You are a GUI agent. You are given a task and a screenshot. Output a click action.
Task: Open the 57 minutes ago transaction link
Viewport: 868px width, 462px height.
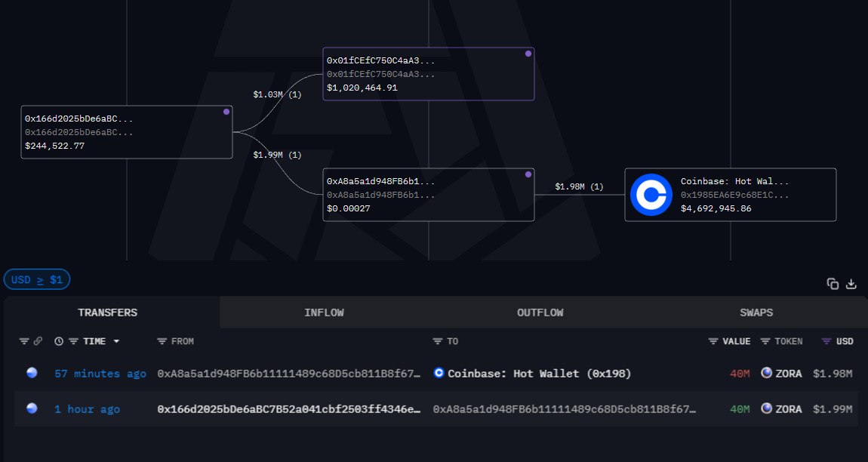coord(100,373)
